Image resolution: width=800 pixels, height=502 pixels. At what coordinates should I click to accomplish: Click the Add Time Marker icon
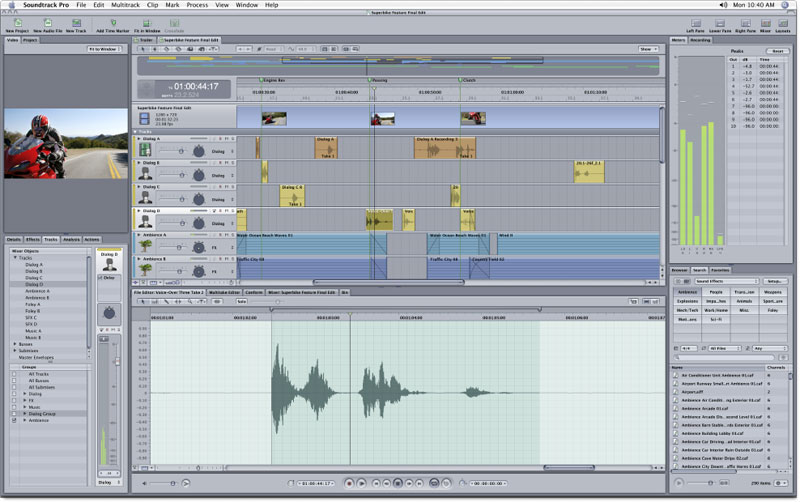(113, 23)
